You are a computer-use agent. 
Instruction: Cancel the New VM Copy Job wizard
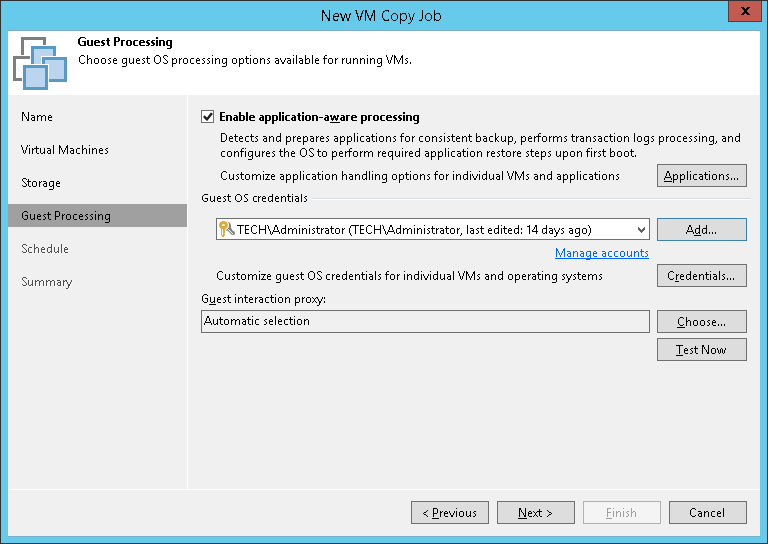tap(707, 513)
